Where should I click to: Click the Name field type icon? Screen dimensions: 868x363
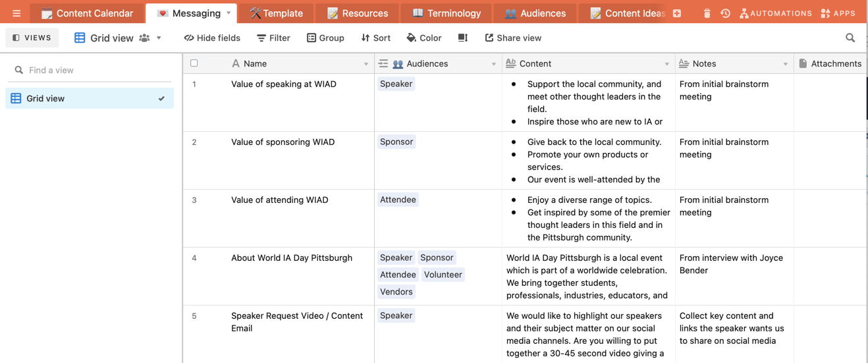(x=236, y=64)
